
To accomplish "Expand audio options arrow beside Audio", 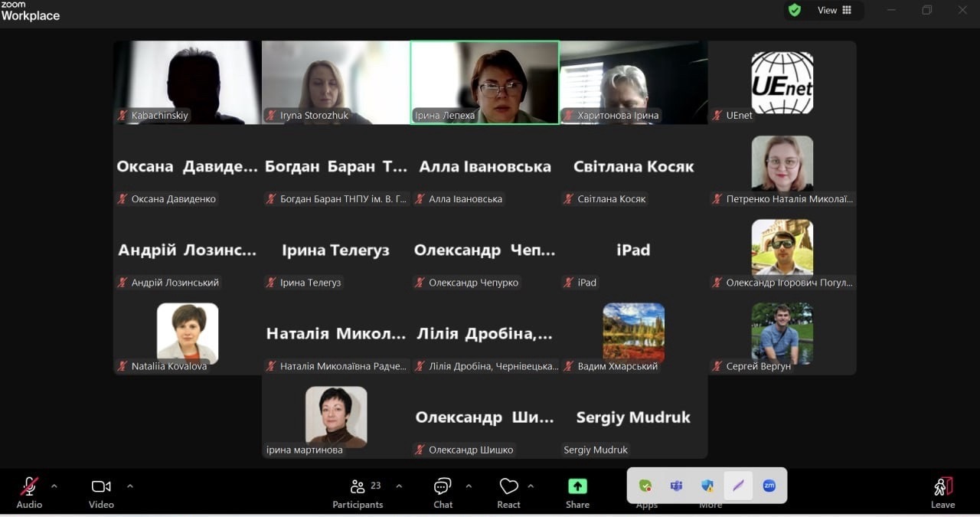I will point(54,486).
